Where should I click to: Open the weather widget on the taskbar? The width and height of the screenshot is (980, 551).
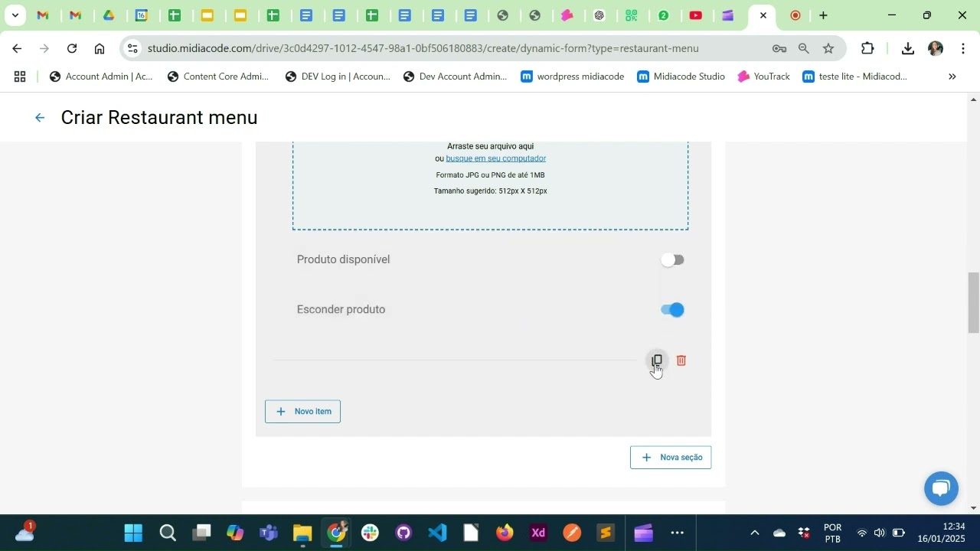click(24, 532)
